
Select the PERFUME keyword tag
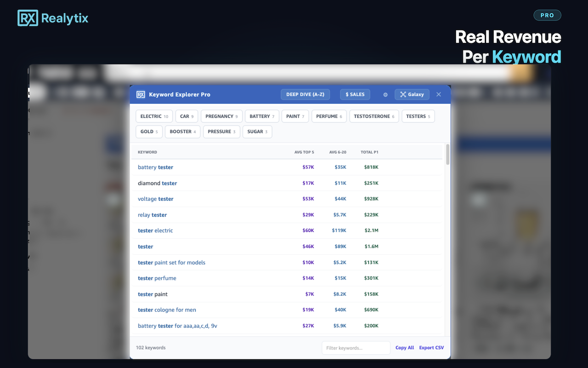(329, 116)
